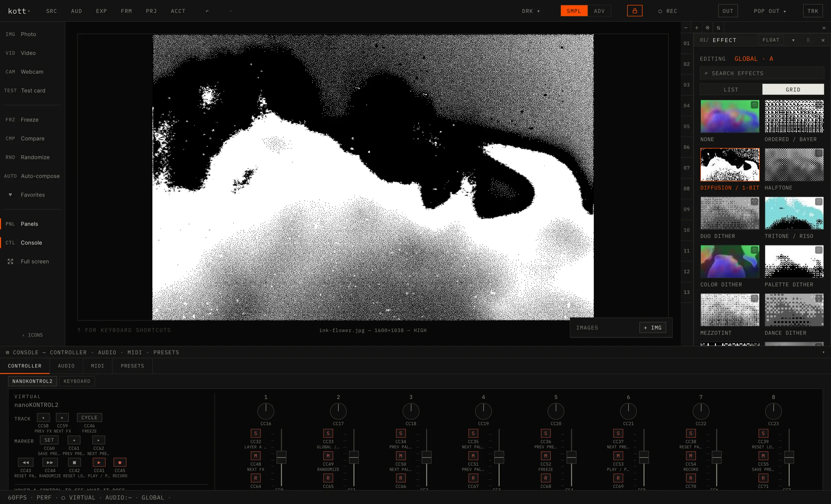Click the CC58 Prev FX track arrow
This screenshot has height=504, width=831.
coord(43,418)
